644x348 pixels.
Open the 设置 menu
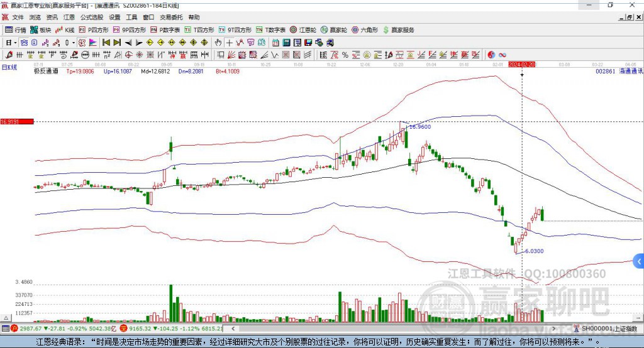114,17
